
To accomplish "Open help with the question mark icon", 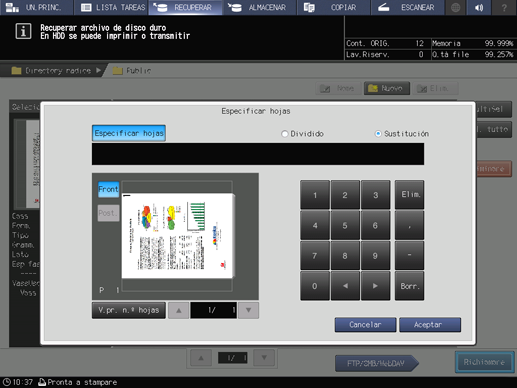I will [x=504, y=7].
